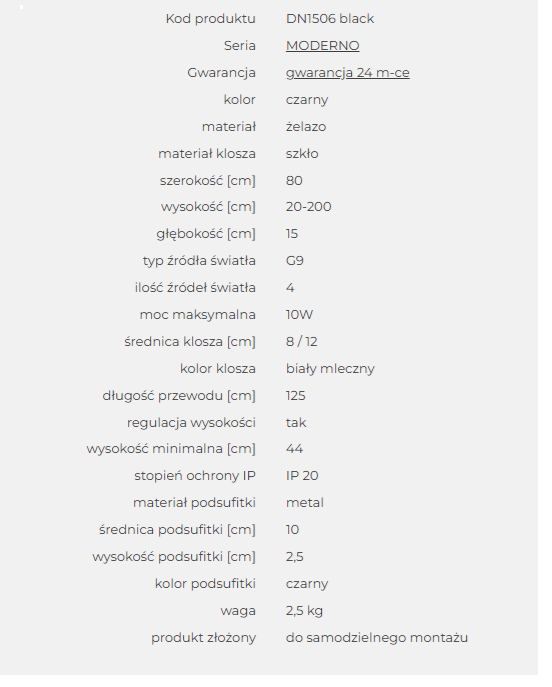This screenshot has width=552, height=687.
Task: Click the moc maksymalna value 10W
Action: pos(299,315)
